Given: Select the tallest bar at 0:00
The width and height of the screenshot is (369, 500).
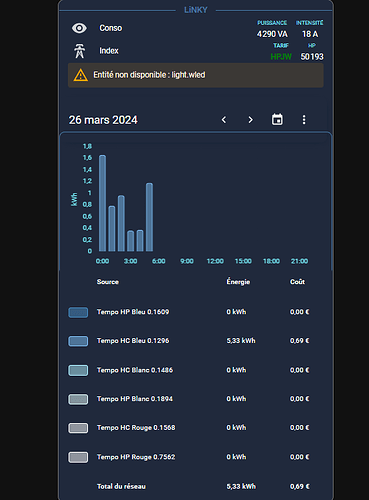Looking at the screenshot, I should click(102, 203).
